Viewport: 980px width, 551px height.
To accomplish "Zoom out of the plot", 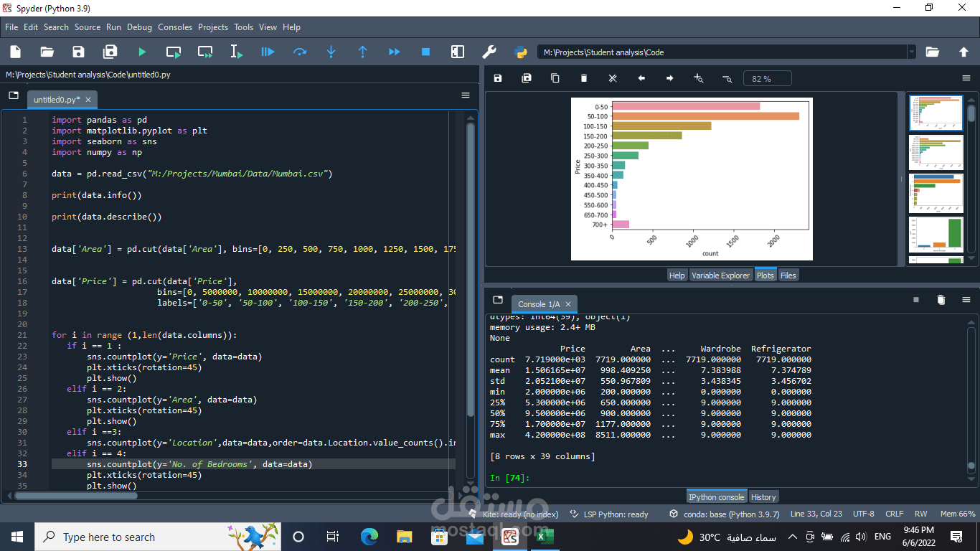I will (727, 78).
